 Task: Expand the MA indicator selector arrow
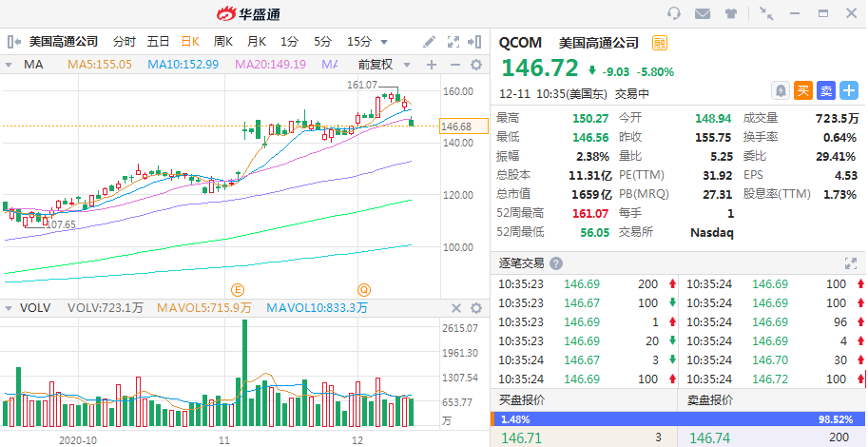click(9, 65)
